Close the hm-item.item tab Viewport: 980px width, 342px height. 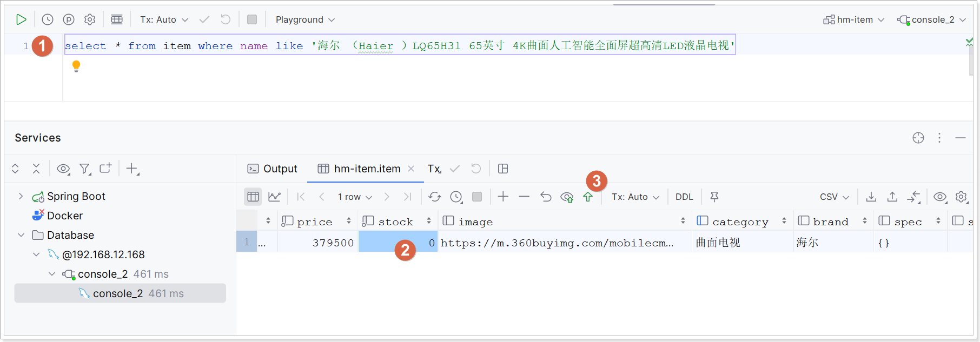coord(411,169)
